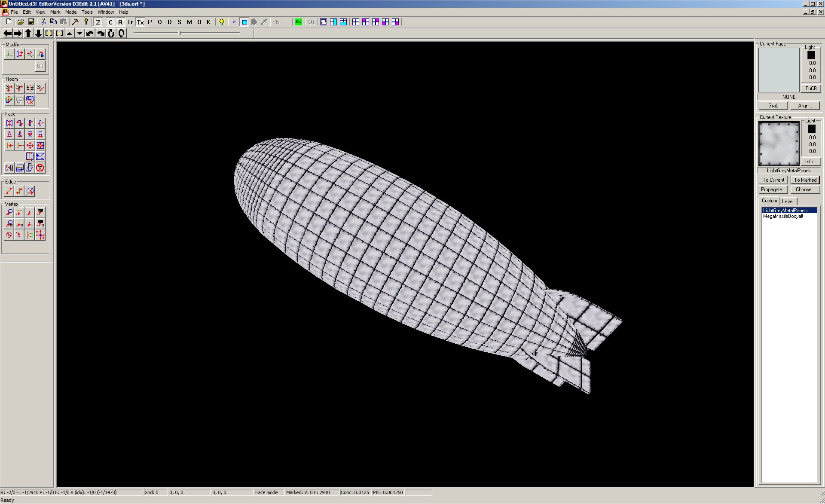This screenshot has width=825, height=504.
Task: Click the Save file icon
Action: tap(31, 21)
